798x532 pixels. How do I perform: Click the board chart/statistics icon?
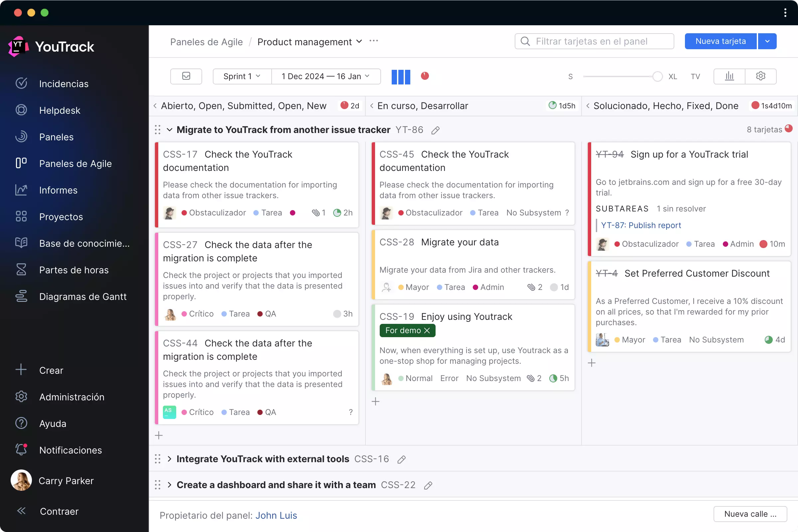click(x=730, y=76)
